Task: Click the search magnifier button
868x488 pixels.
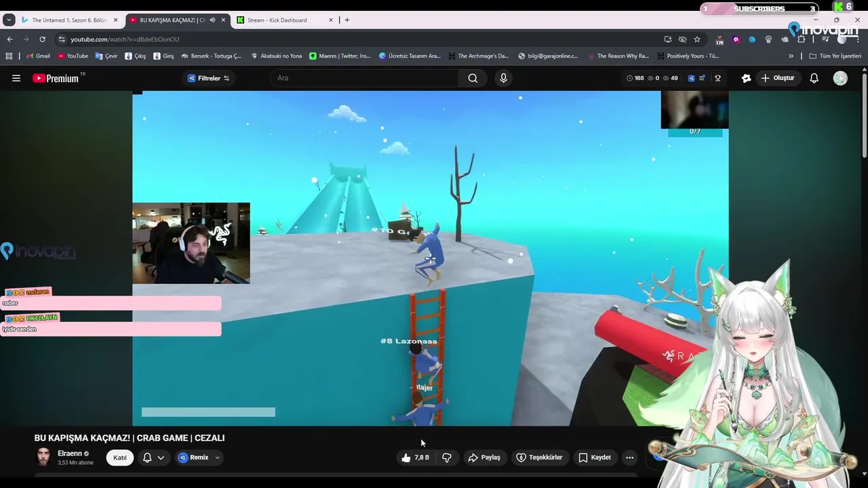Action: [x=473, y=78]
